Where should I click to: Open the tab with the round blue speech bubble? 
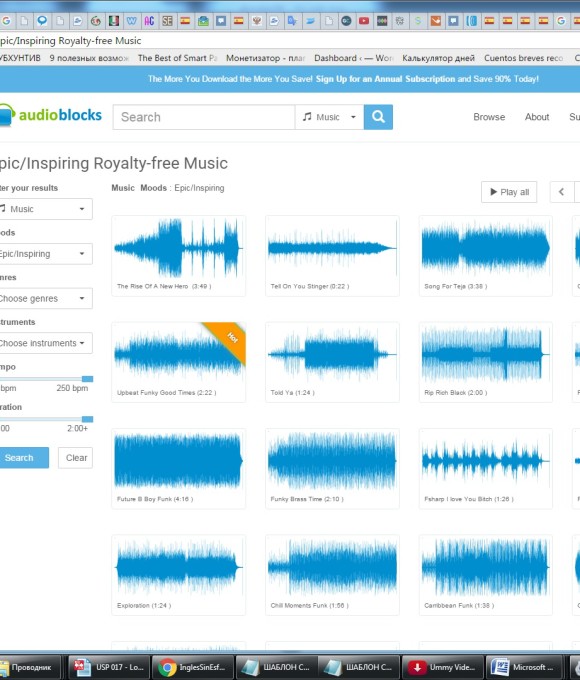42,20
